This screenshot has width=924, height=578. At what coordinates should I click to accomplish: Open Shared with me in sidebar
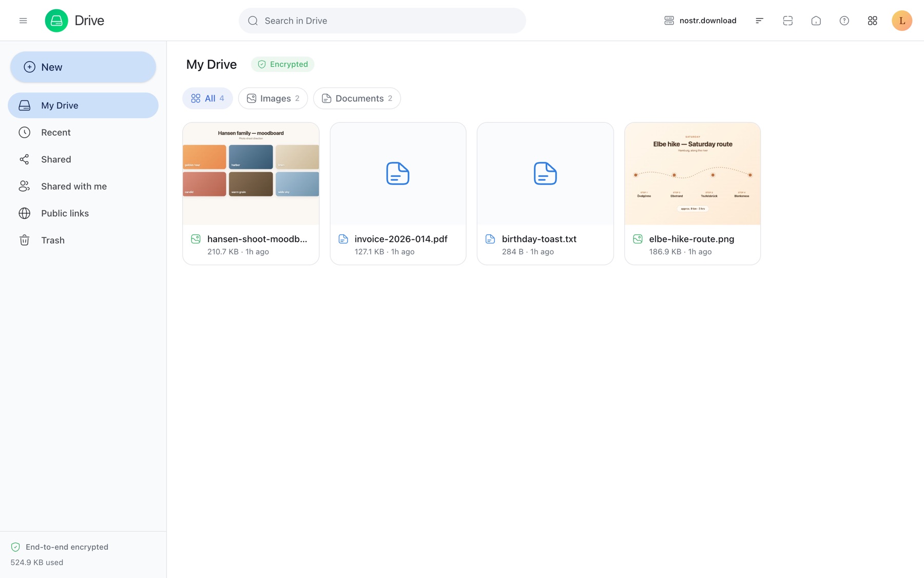point(83,187)
